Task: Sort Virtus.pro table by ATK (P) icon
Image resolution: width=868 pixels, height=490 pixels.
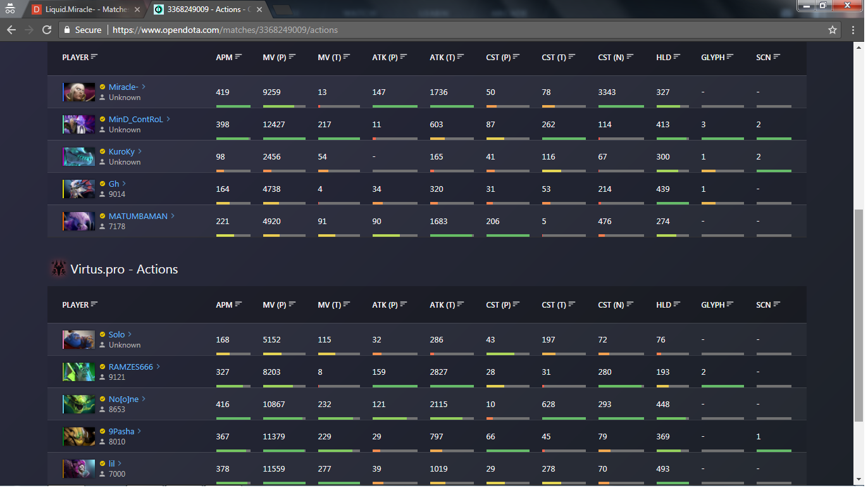Action: click(404, 305)
